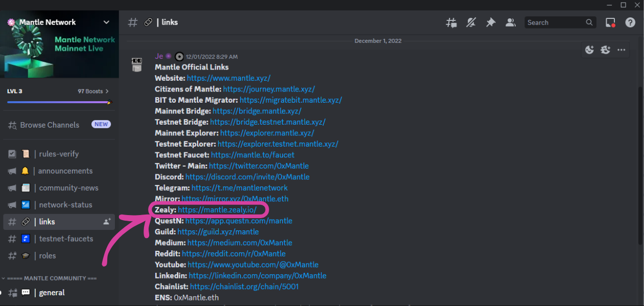
Task: Open the announcements channel
Action: click(x=59, y=171)
